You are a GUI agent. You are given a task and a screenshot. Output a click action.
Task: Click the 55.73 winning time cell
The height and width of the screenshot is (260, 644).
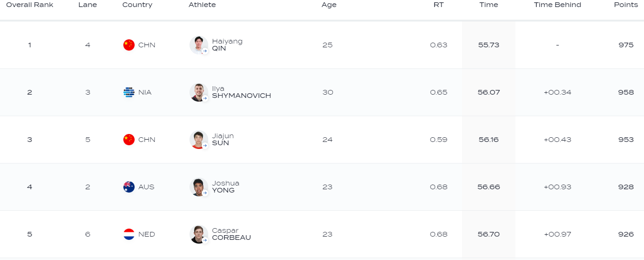click(489, 45)
